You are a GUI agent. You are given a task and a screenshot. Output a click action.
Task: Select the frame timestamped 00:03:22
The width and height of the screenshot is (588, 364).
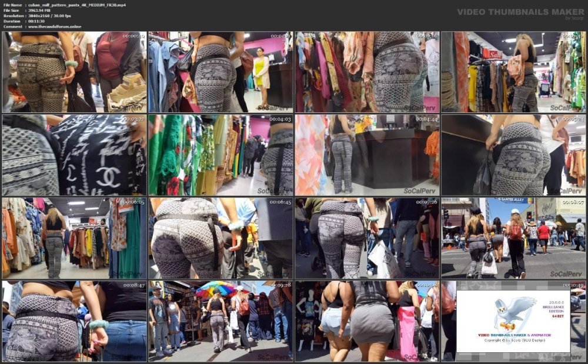(74, 155)
